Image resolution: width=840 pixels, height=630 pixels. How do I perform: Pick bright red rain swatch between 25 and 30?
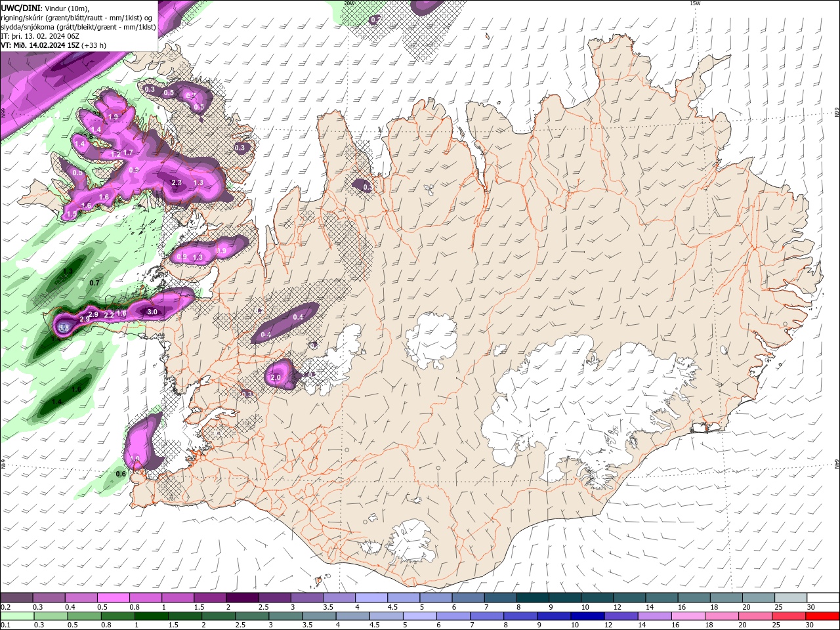pyautogui.click(x=788, y=616)
